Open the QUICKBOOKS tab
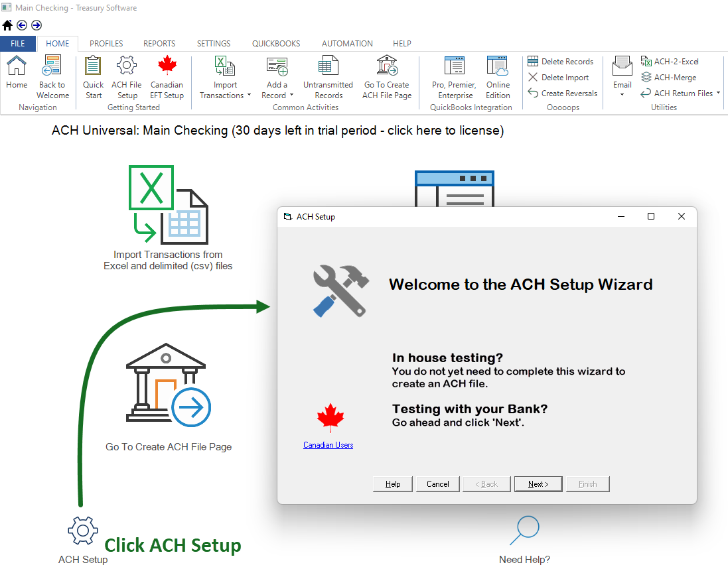Image resolution: width=728 pixels, height=575 pixels. tap(276, 44)
